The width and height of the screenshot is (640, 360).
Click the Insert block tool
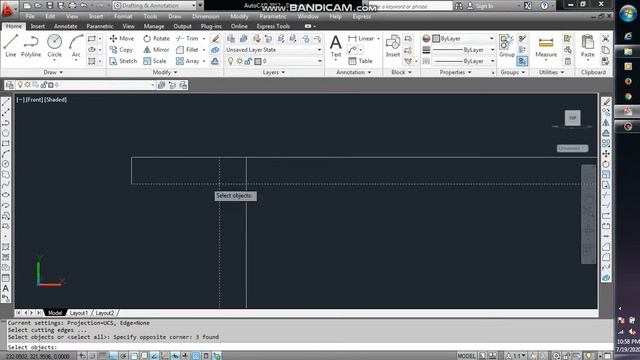[393, 46]
